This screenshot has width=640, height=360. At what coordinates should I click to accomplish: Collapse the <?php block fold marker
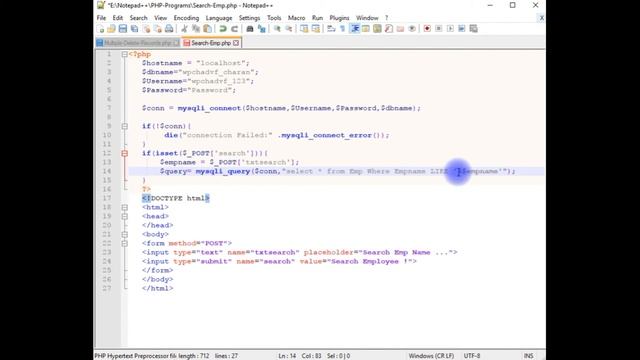[x=124, y=54]
